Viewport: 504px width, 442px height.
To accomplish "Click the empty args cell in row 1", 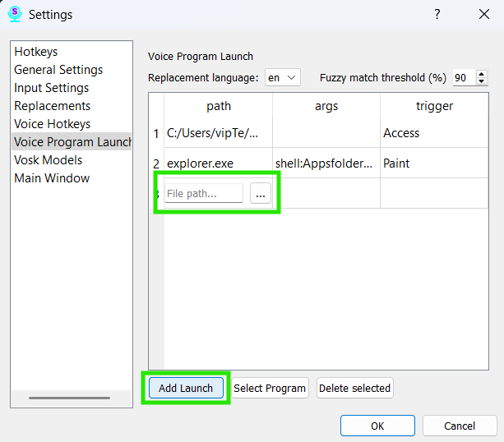I will pyautogui.click(x=326, y=133).
